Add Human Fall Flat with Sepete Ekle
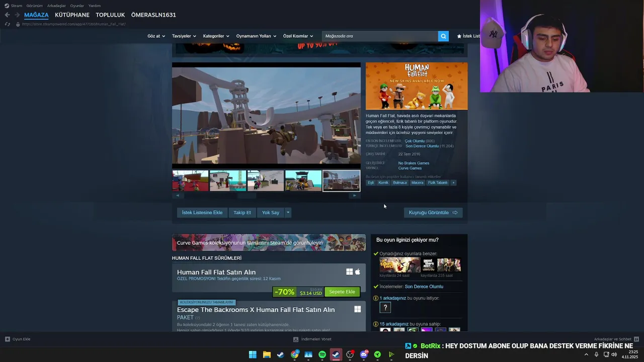Image resolution: width=644 pixels, height=362 pixels. [x=342, y=292]
